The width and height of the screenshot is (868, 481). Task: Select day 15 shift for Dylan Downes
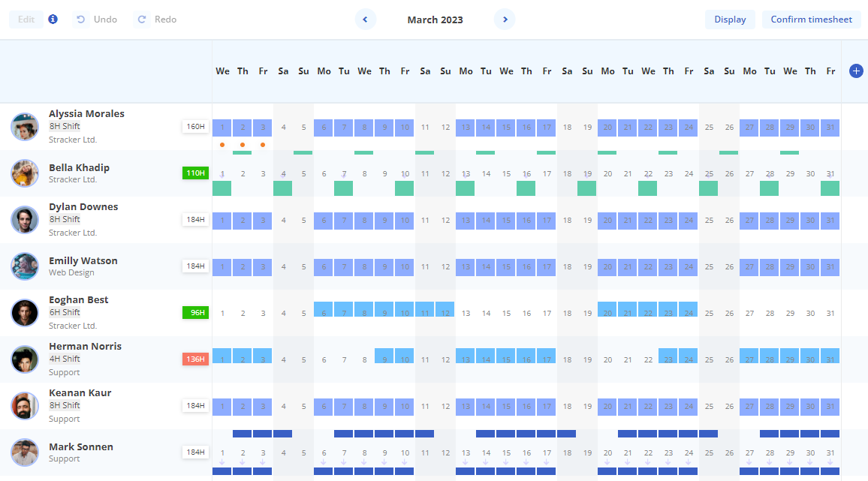506,221
